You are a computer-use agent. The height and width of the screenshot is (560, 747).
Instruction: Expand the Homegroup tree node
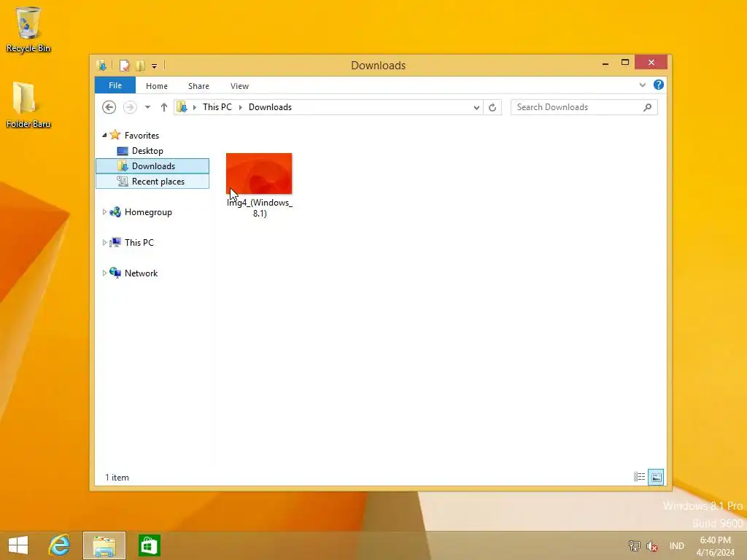tap(104, 212)
